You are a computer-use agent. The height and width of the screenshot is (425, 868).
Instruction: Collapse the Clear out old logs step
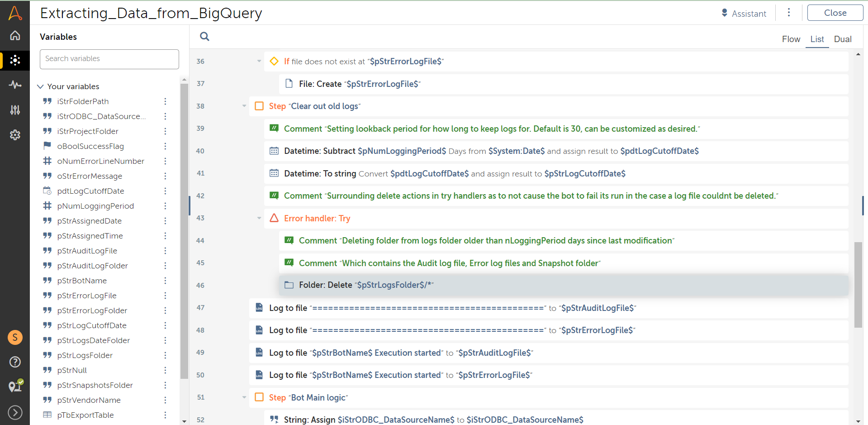(x=244, y=106)
